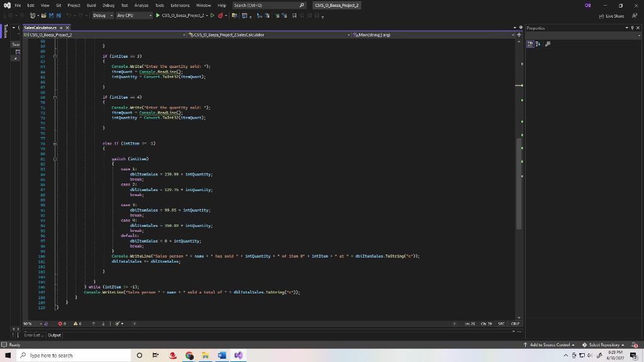Image resolution: width=644 pixels, height=362 pixels.
Task: Click the Undo icon in the toolbar
Action: [69, 16]
